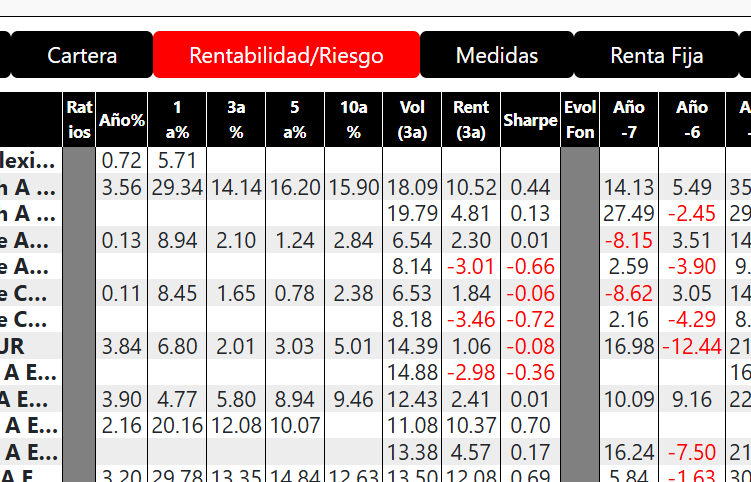The height and width of the screenshot is (482, 751).
Task: Click the 8.94 cell in the 0.13 row
Action: pos(177,240)
